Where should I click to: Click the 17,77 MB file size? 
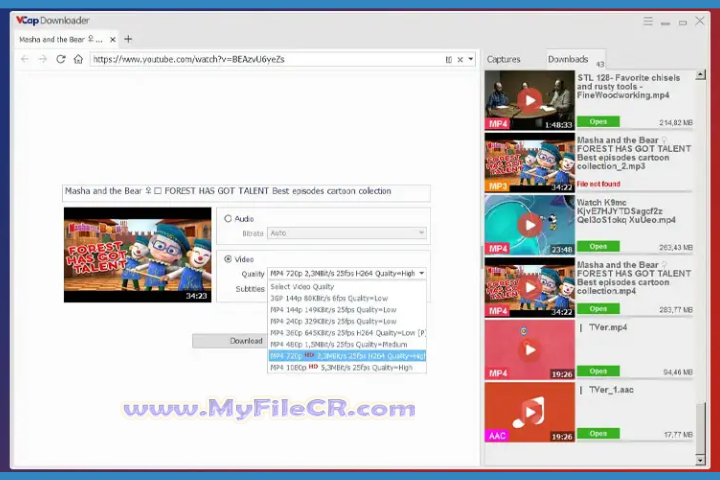[x=678, y=435]
